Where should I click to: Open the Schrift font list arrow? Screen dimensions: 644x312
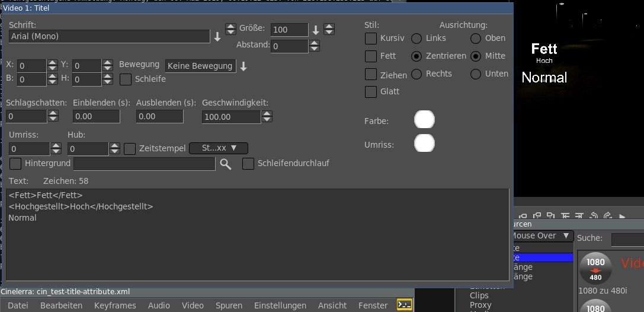217,37
